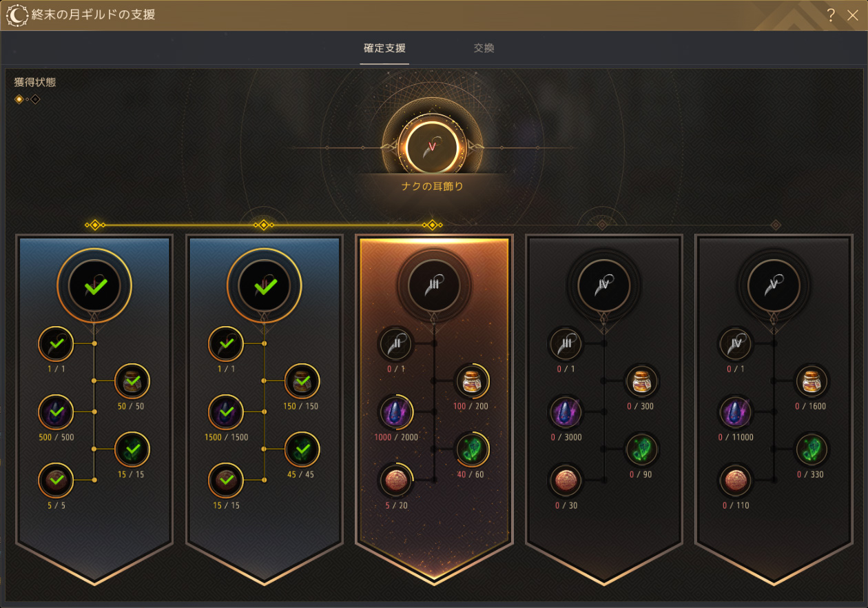Click the green leaf item showing 0 / 330
This screenshot has width=868, height=608.
tap(812, 449)
